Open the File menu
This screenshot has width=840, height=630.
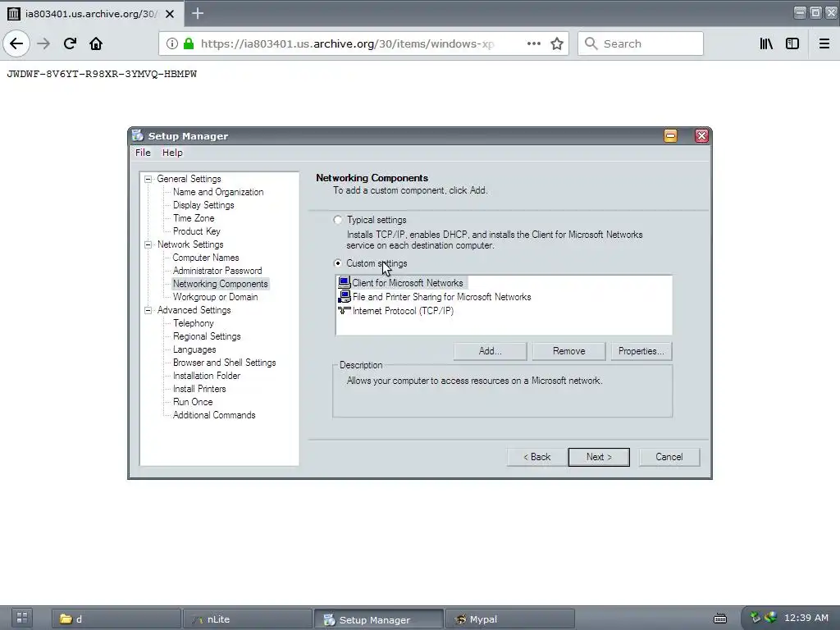click(143, 153)
